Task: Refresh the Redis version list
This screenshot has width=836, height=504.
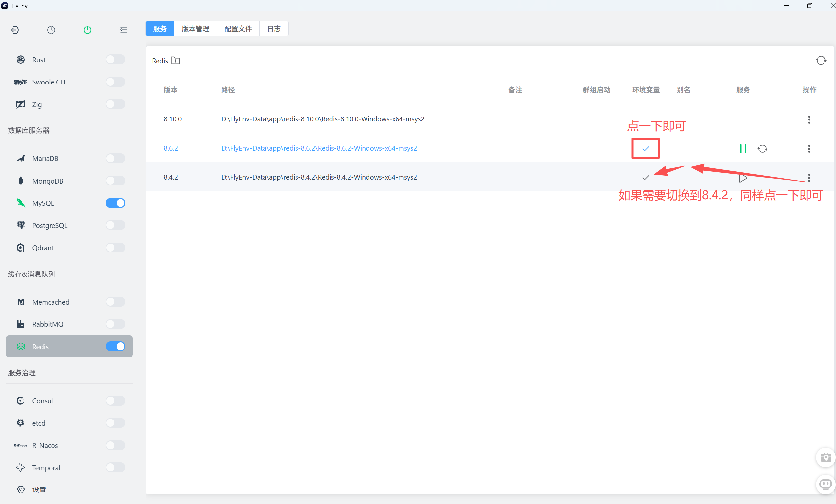Action: coord(821,60)
